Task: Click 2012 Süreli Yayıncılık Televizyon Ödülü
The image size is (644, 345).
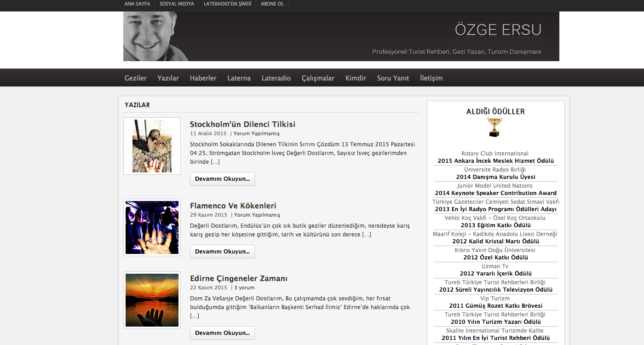Action: 495,290
